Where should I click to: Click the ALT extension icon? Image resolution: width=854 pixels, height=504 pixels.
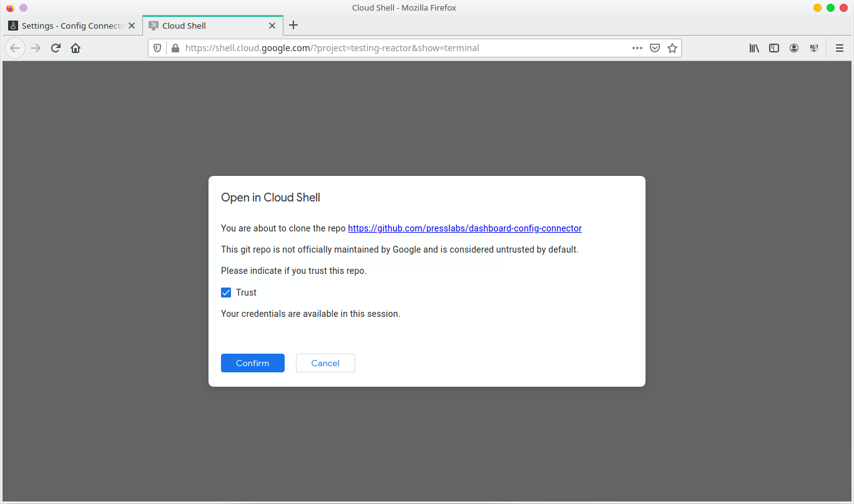pyautogui.click(x=814, y=48)
